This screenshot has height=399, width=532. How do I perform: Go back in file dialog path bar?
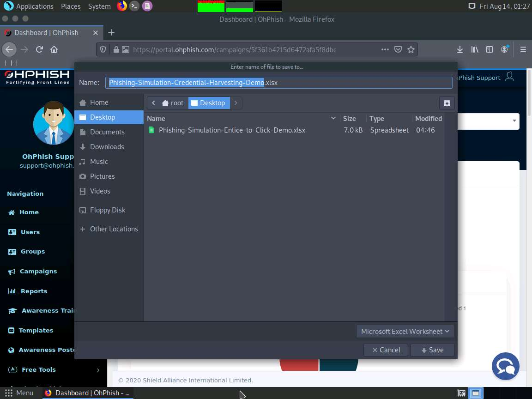(x=153, y=103)
